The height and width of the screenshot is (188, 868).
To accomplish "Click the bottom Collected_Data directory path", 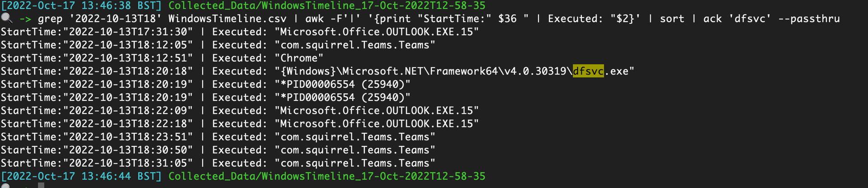I will (x=326, y=176).
